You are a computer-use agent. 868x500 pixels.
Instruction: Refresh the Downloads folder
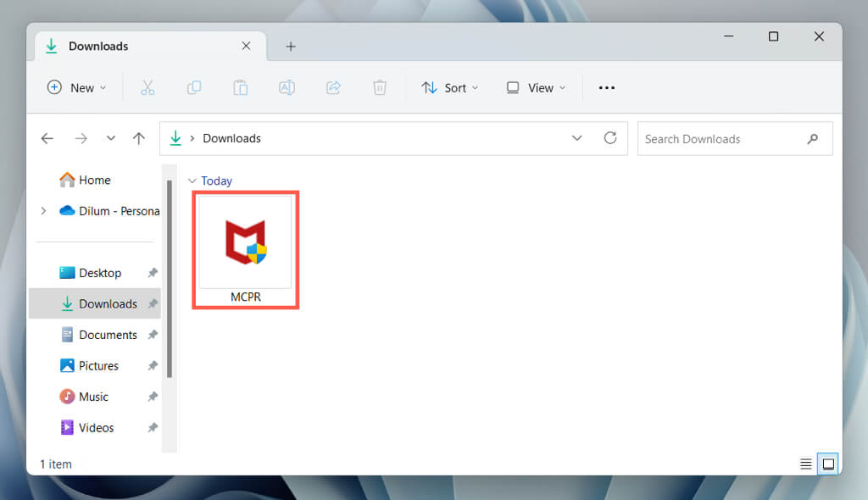610,138
